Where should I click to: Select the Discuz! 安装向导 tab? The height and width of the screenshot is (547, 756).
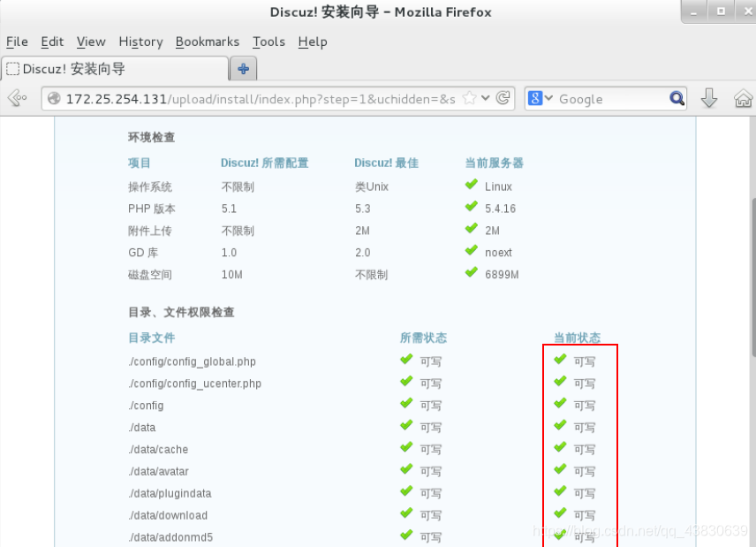click(115, 69)
